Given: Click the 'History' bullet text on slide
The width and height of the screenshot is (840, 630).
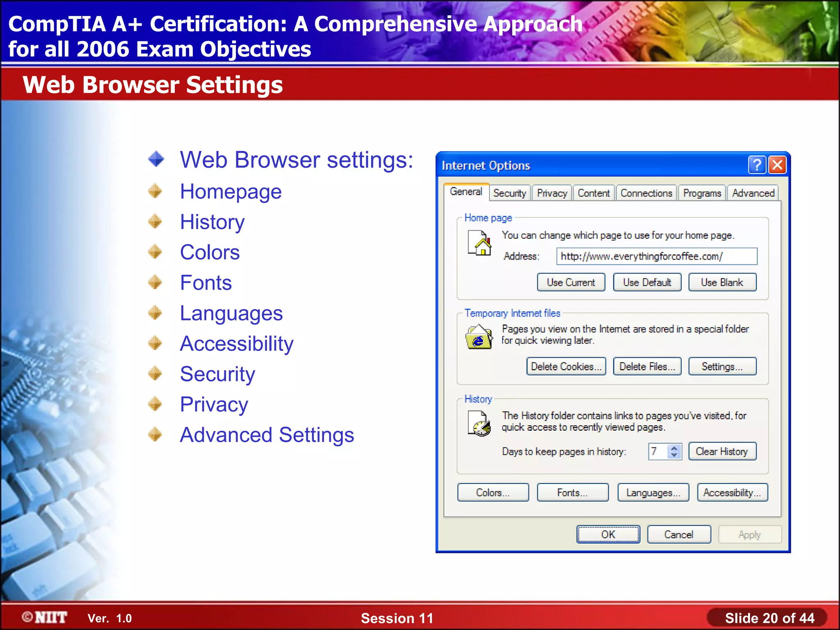Looking at the screenshot, I should pos(212,222).
